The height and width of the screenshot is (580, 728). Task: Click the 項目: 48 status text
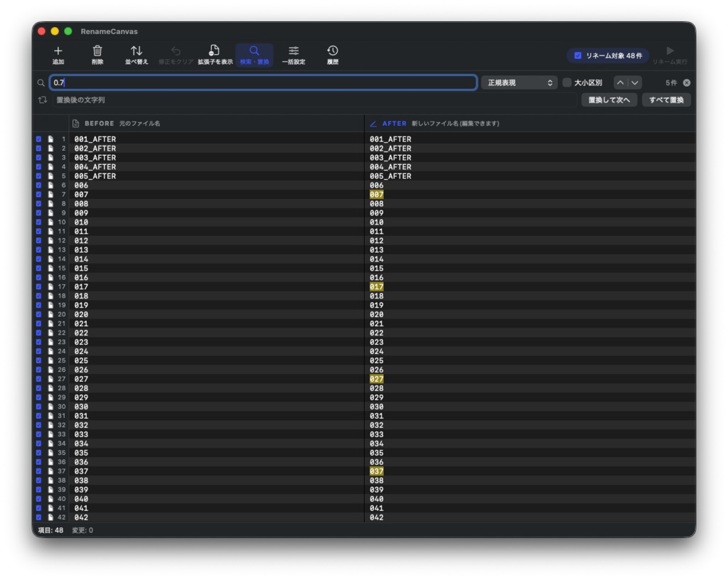coord(50,530)
